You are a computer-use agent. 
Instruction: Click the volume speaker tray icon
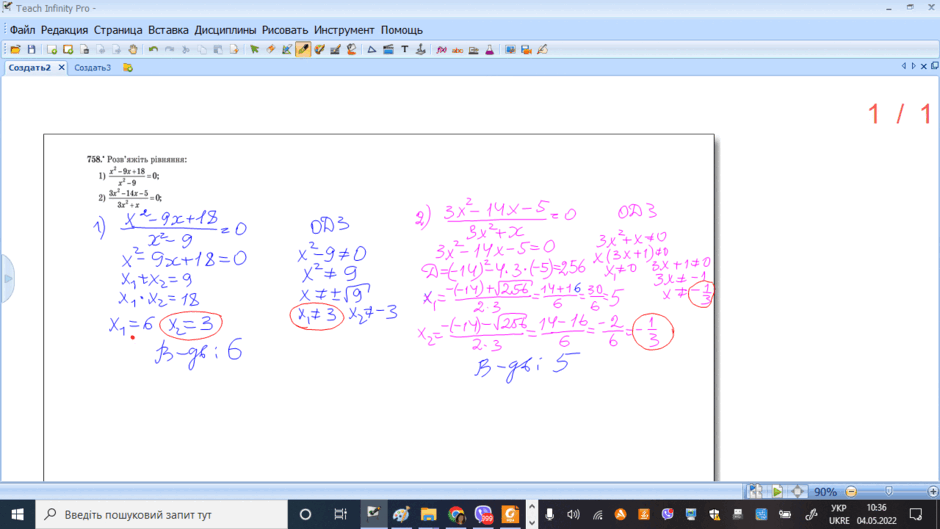click(x=573, y=515)
